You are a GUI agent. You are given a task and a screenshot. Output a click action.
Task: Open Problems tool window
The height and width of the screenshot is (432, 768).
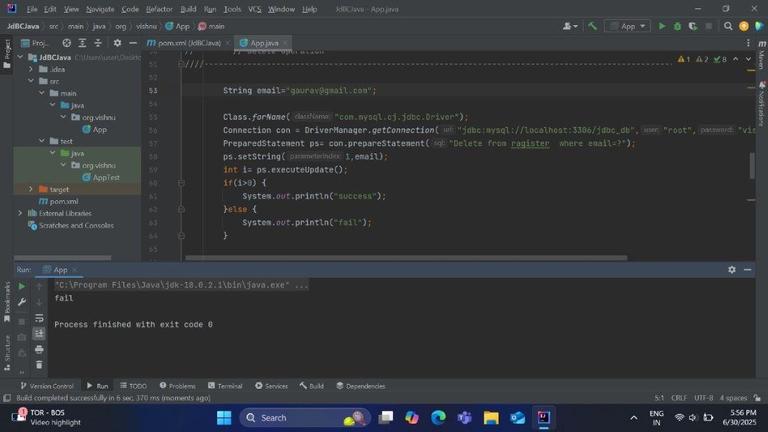178,386
